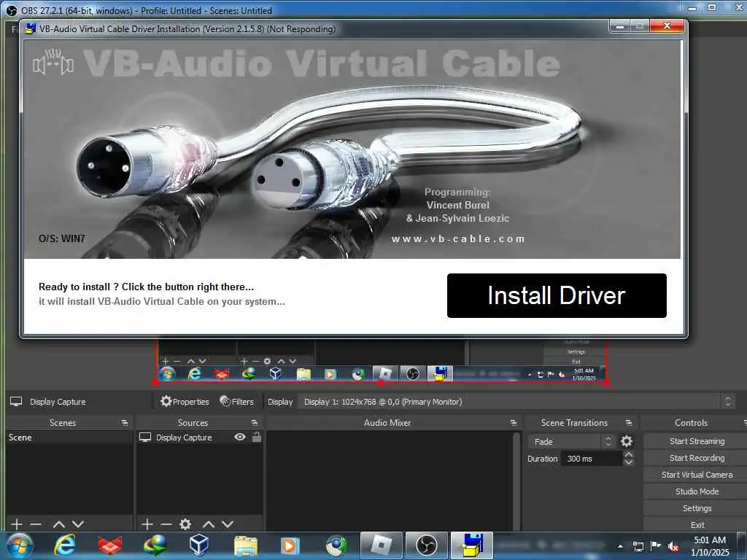The image size is (747, 560).
Task: Click the www.vb-cable.com text
Action: coord(458,238)
